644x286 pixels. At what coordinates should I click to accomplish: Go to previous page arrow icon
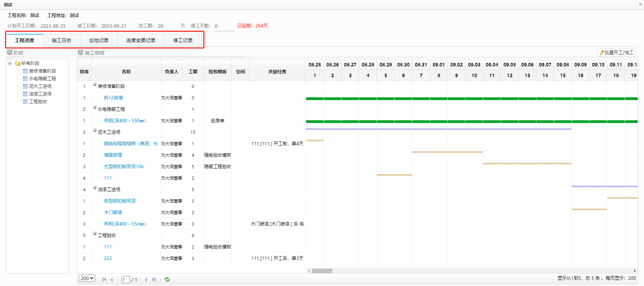pos(112,279)
